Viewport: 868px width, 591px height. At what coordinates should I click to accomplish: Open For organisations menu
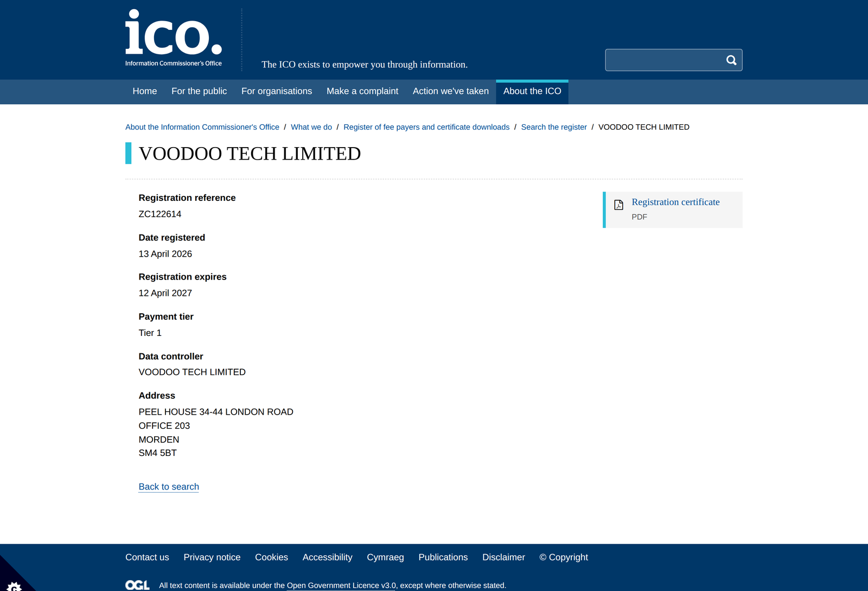point(277,91)
